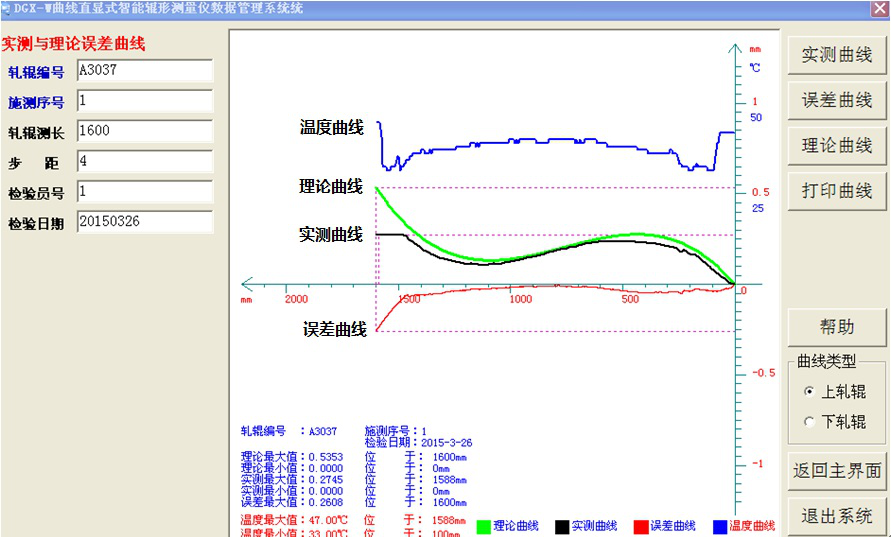Choose the 下轧辊 radio option
The image size is (891, 537).
pyautogui.click(x=809, y=422)
